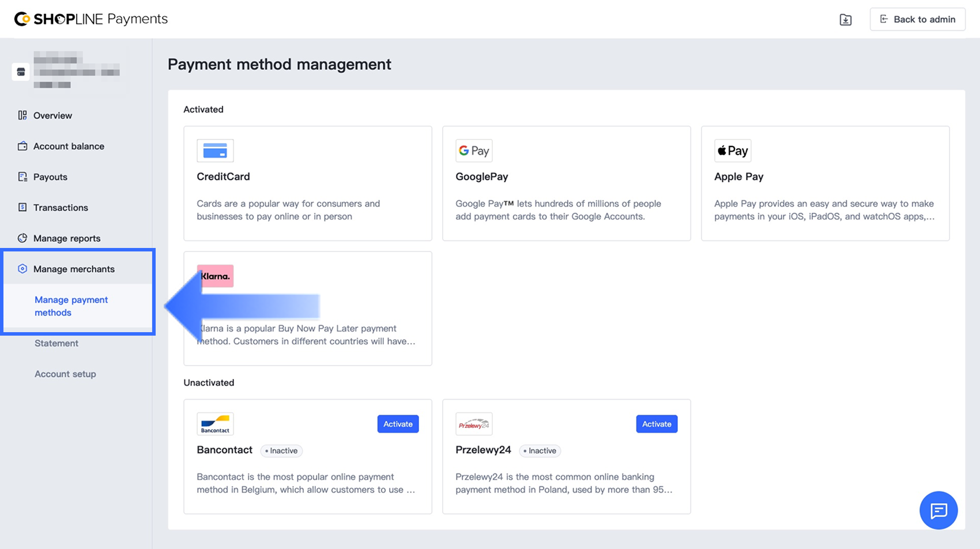Image resolution: width=980 pixels, height=549 pixels.
Task: Open the Overview page
Action: coord(52,115)
